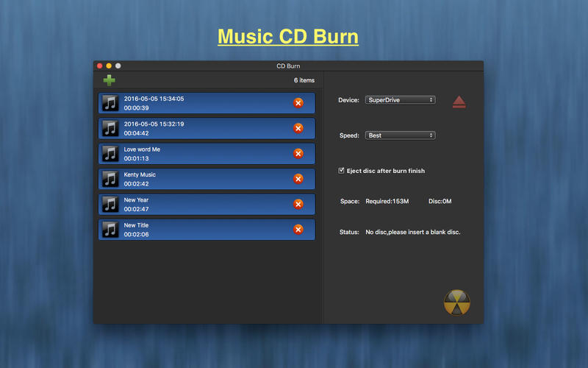
Task: Eject the disc with red eject icon
Action: [x=459, y=102]
